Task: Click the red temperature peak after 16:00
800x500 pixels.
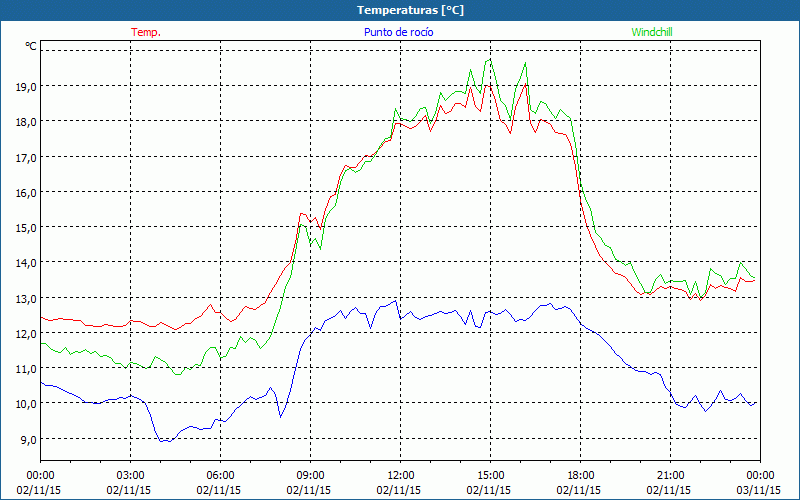Action: (x=526, y=84)
